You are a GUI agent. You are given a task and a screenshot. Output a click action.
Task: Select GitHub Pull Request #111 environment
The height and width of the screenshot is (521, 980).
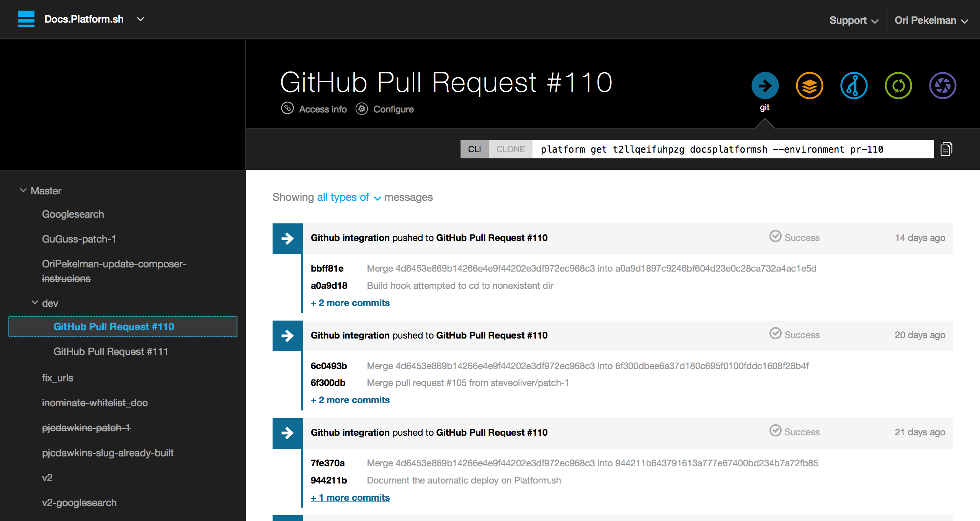111,352
